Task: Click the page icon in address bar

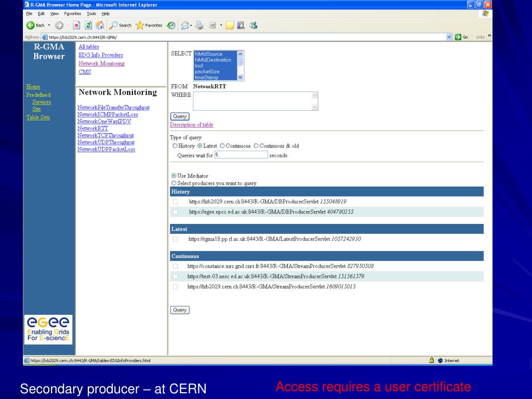Action: click(x=45, y=37)
